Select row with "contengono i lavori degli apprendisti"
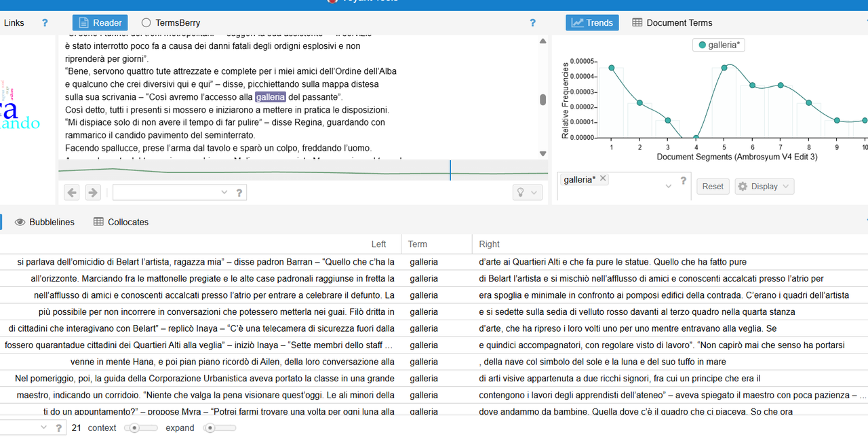The image size is (868, 439). click(434, 395)
